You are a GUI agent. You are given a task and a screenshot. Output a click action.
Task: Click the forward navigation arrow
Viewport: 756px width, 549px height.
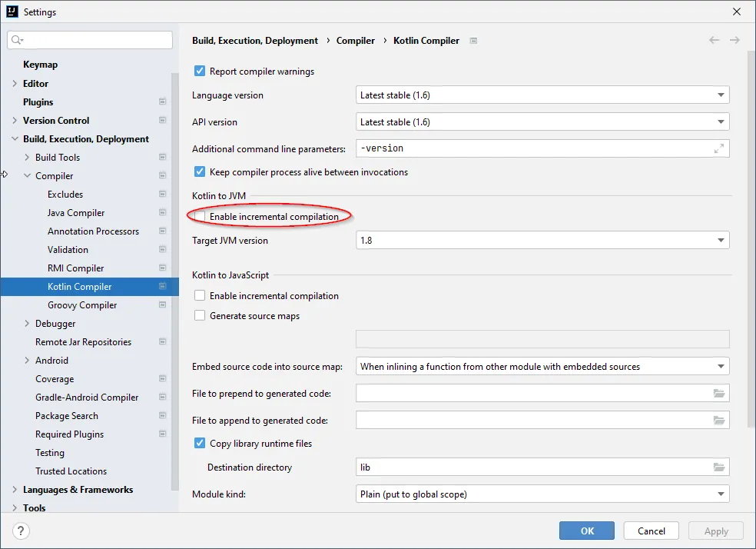coord(734,40)
